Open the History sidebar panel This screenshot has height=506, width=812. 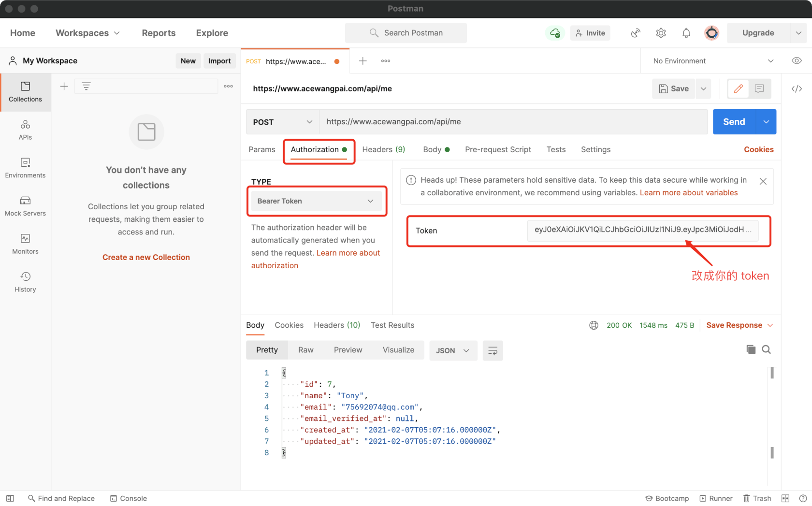(25, 282)
